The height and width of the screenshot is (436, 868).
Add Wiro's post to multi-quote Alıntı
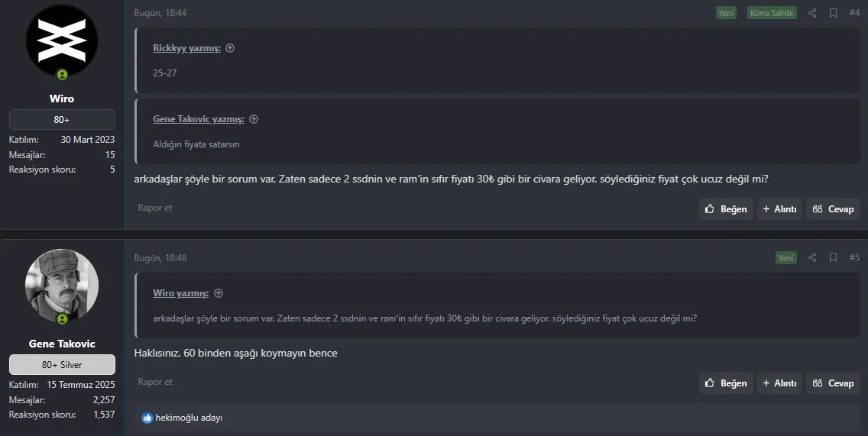pyautogui.click(x=779, y=209)
